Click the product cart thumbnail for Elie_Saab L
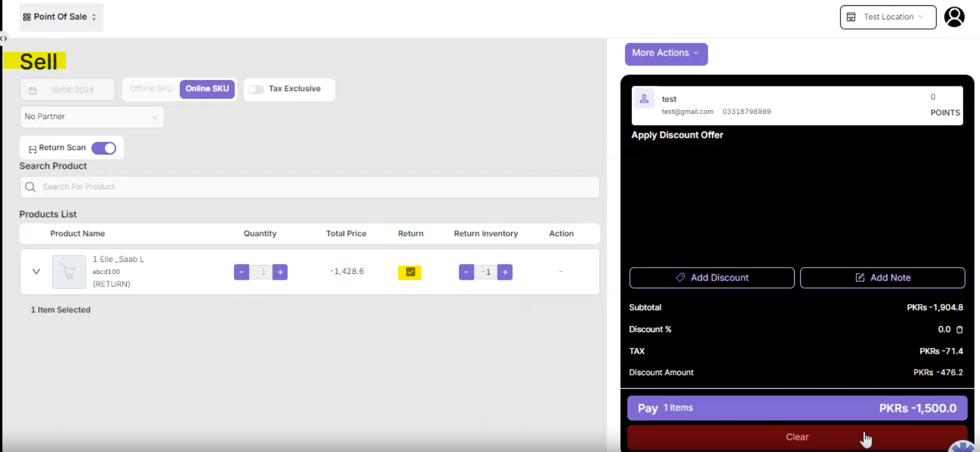Viewport: 980px width, 452px height. [x=69, y=272]
